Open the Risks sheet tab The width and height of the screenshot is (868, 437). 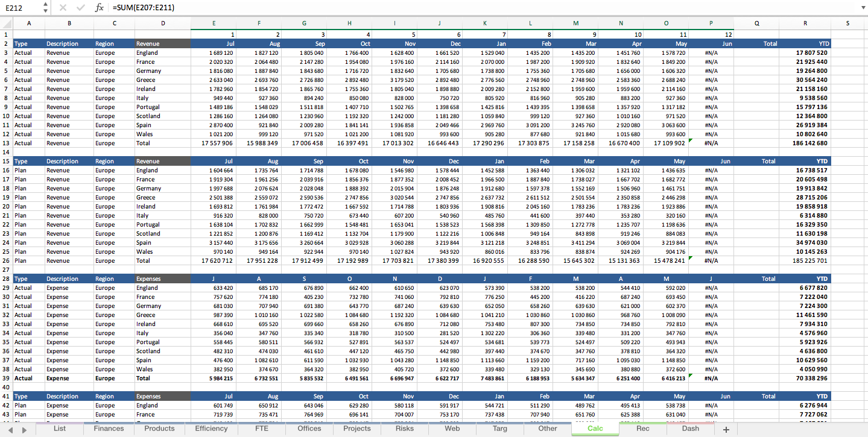pyautogui.click(x=404, y=429)
